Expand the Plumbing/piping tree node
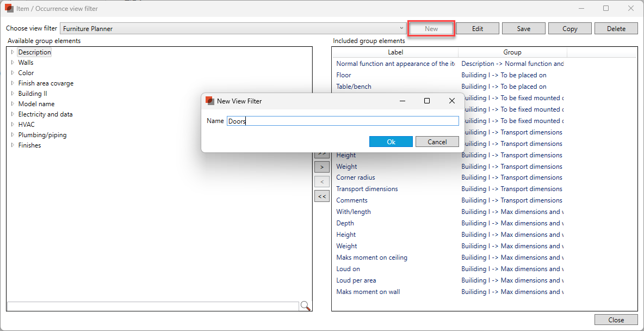644x331 pixels. tap(13, 135)
